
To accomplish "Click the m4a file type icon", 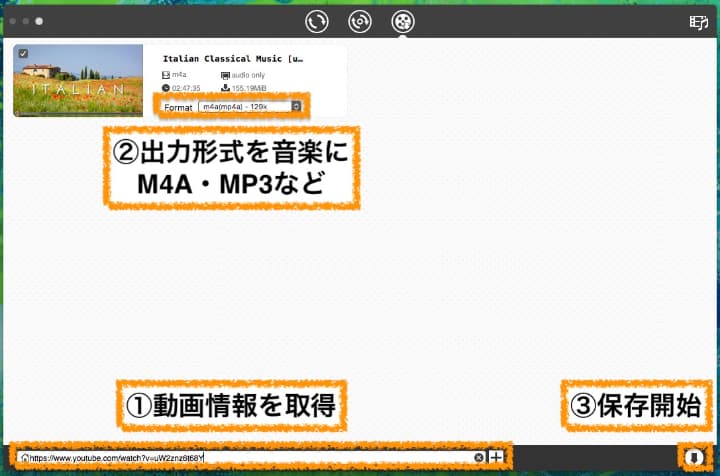I will click(166, 75).
